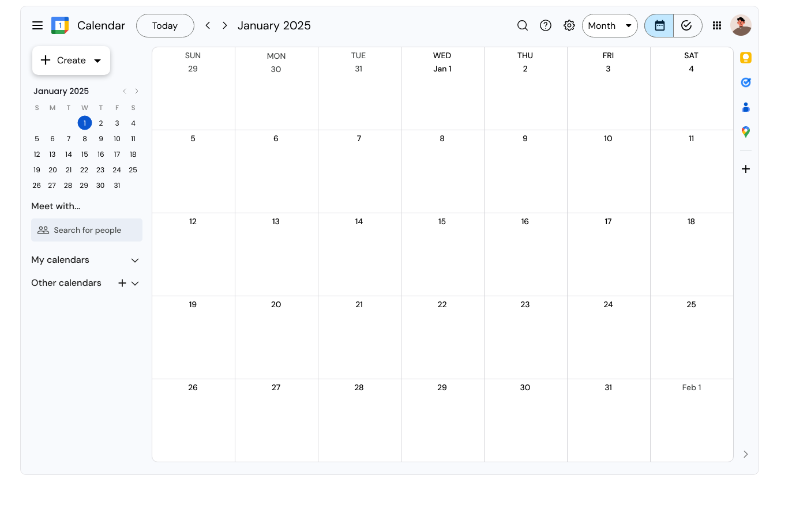
Task: Go to previous month in mini calendar
Action: coord(125,91)
